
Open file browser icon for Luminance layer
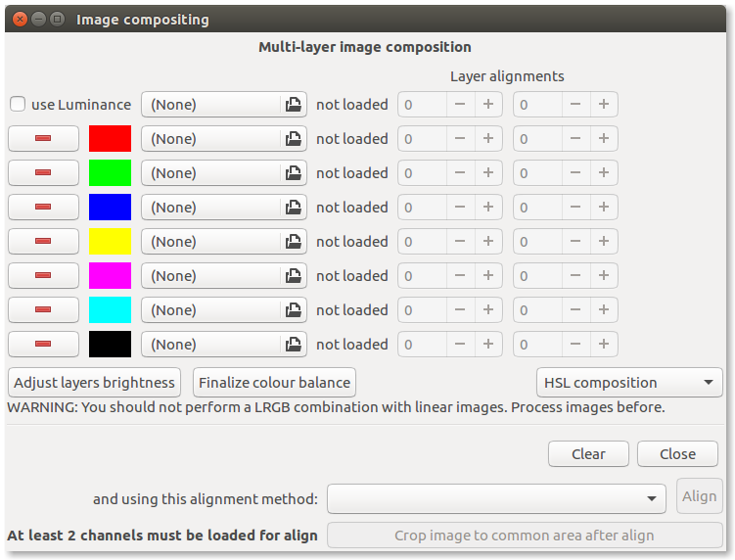tap(293, 105)
